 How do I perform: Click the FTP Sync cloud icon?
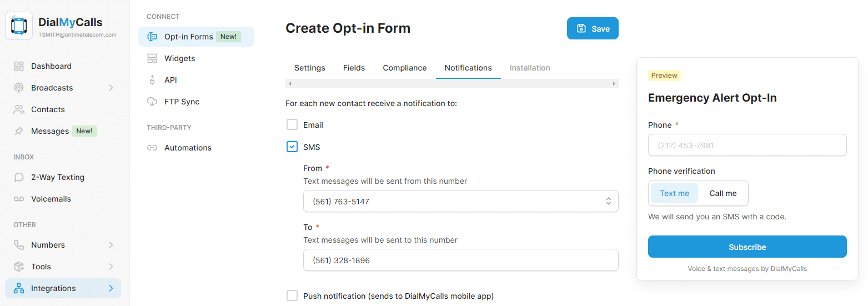[152, 102]
